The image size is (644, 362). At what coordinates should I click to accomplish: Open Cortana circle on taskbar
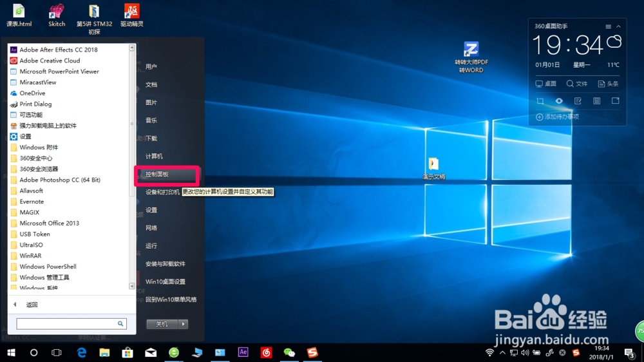pos(33,352)
